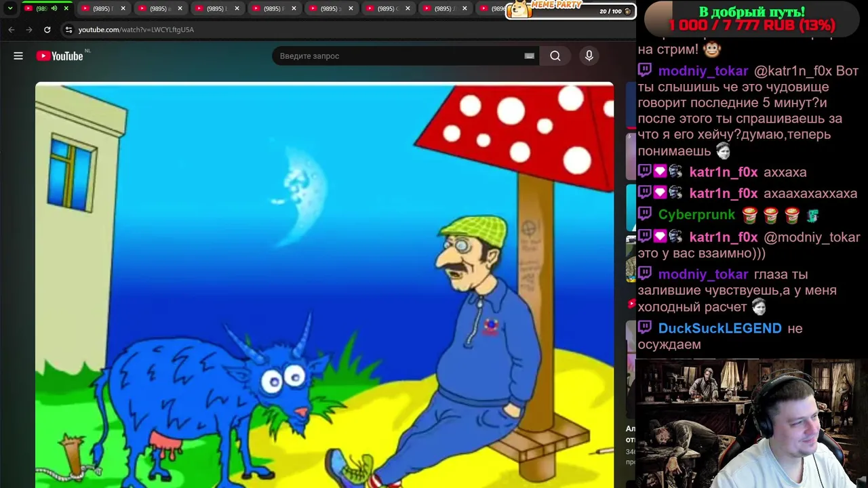Run the search with the magnifier button

tap(555, 56)
